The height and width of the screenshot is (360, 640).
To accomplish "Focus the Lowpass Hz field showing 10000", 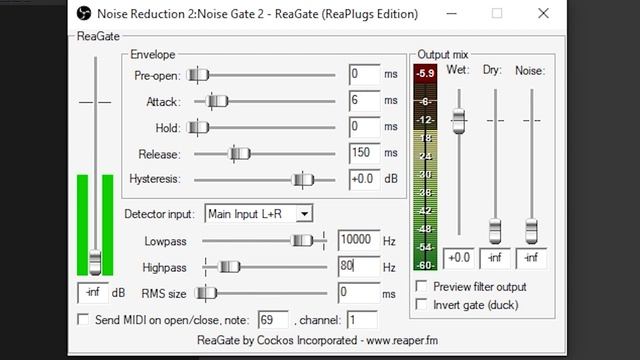I will click(x=359, y=240).
